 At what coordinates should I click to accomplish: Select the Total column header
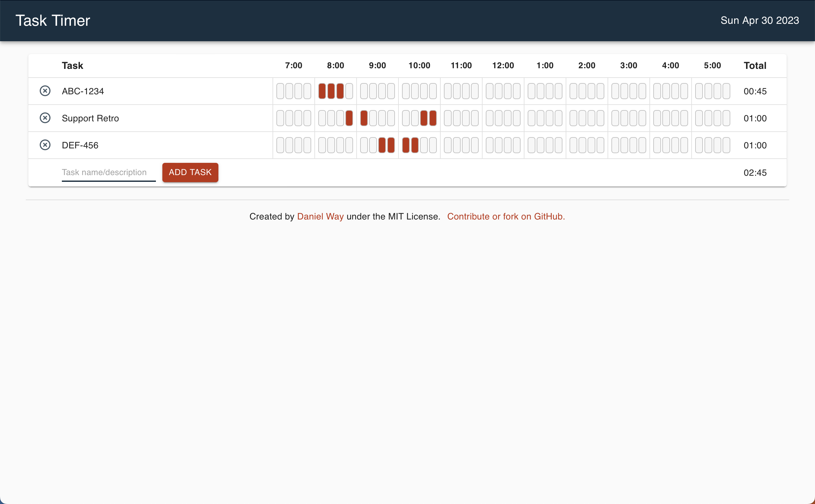tap(755, 65)
